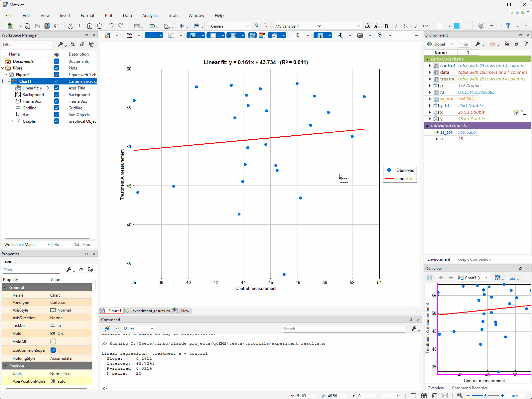The width and height of the screenshot is (532, 399).
Task: Click the color legend scale icon
Action: 262,35
